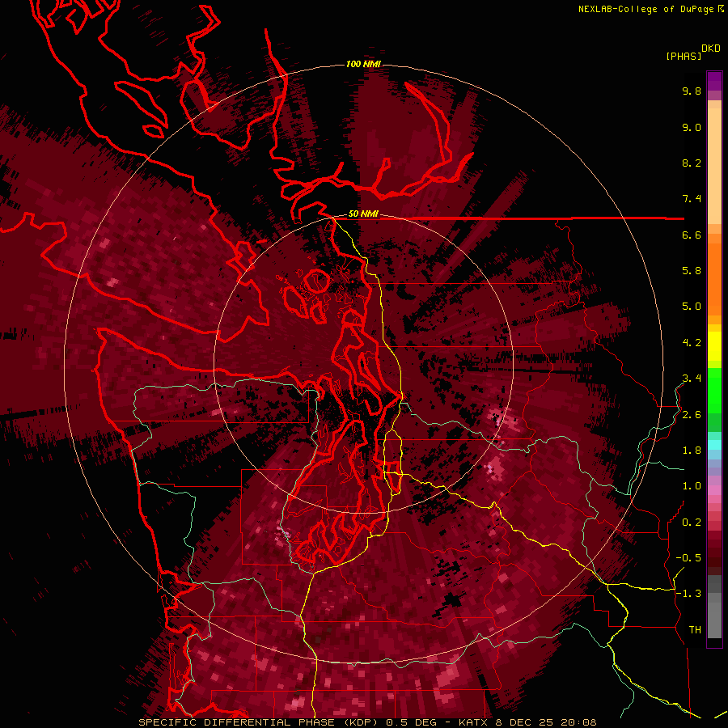Click the 7.4 value on color scale

tap(691, 199)
